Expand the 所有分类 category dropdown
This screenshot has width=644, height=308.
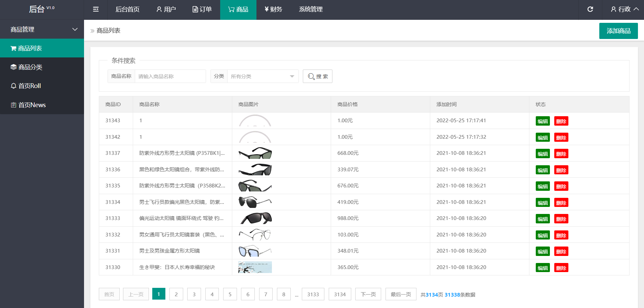263,77
